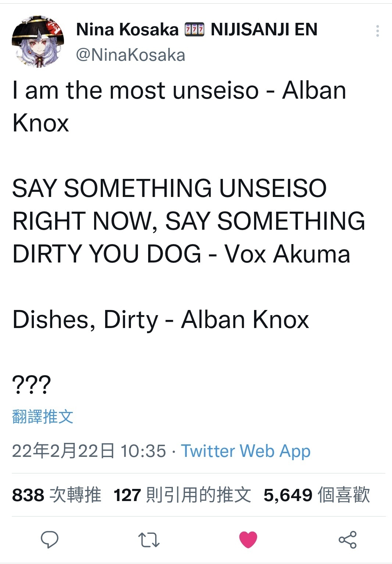Click the slot machine emoji in name
The image size is (392, 564).
tap(194, 29)
